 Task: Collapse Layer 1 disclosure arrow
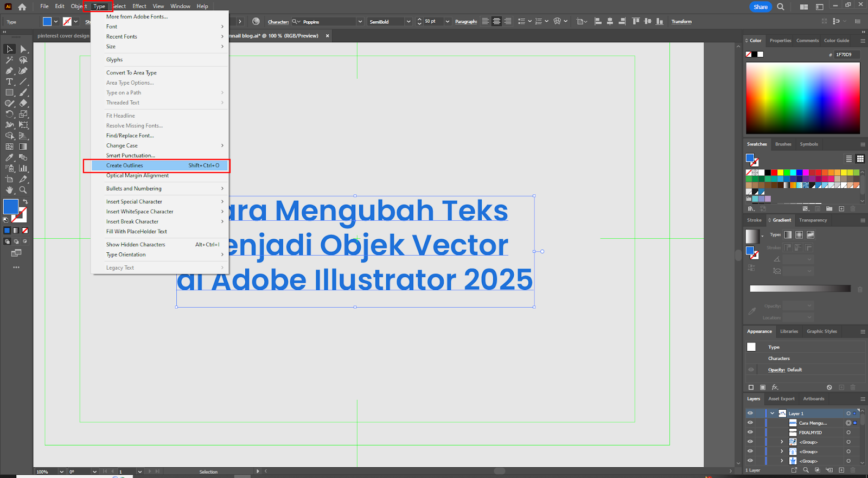[x=773, y=413]
